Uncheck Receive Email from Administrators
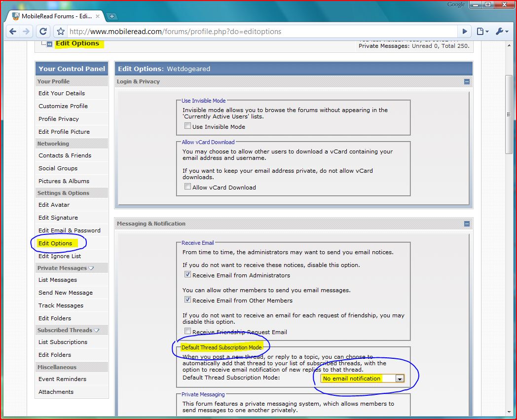Viewport: 517px width, 420px height. 187,274
